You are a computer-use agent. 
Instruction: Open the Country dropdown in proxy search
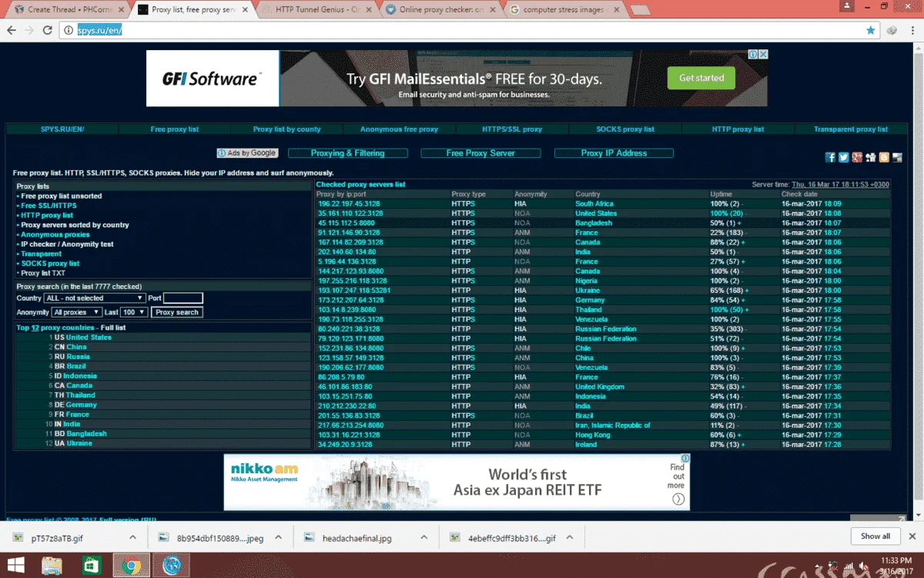(x=95, y=298)
